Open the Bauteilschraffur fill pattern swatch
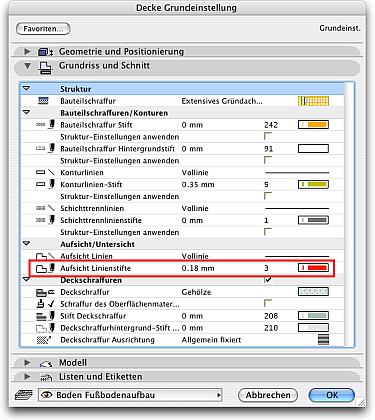375x420 pixels. (313, 101)
